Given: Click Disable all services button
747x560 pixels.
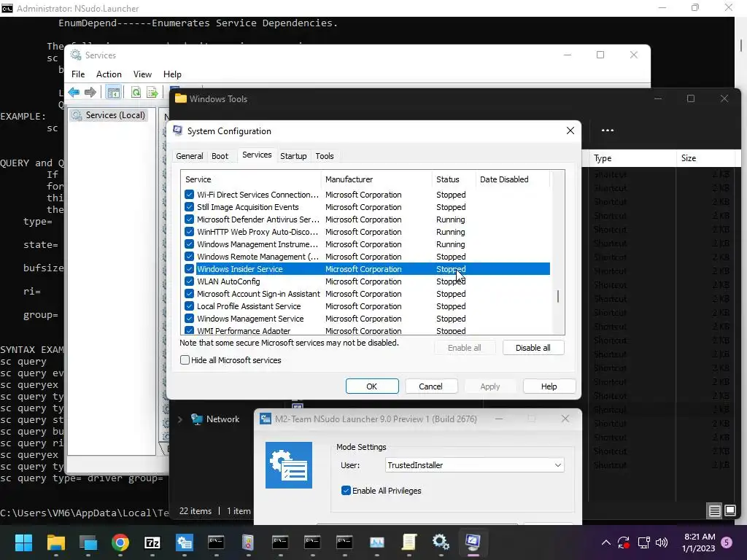Looking at the screenshot, I should [533, 348].
